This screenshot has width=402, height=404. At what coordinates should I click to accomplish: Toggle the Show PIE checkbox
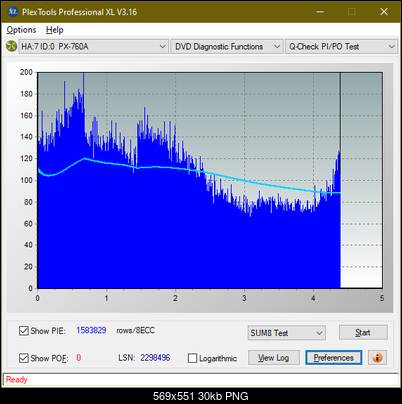coord(24,331)
